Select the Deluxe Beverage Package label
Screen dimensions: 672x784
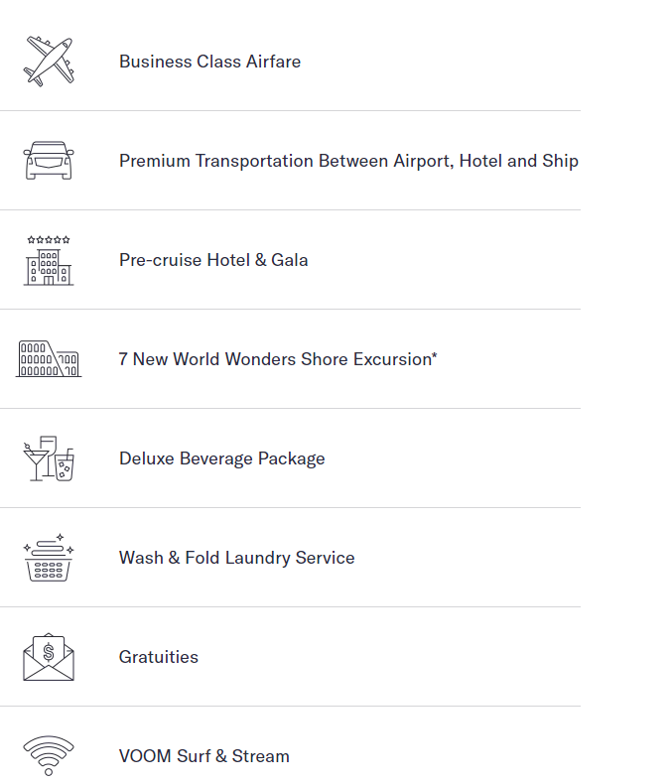(222, 459)
